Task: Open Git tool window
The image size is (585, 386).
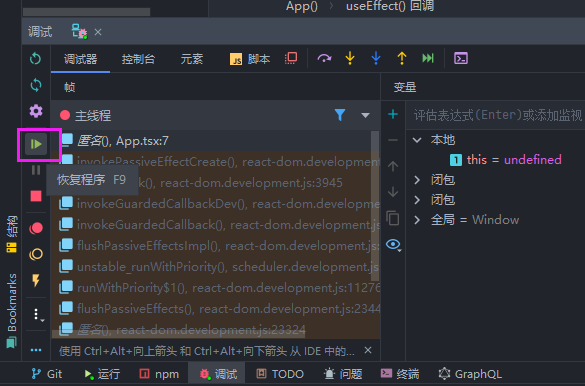Action: coord(47,374)
